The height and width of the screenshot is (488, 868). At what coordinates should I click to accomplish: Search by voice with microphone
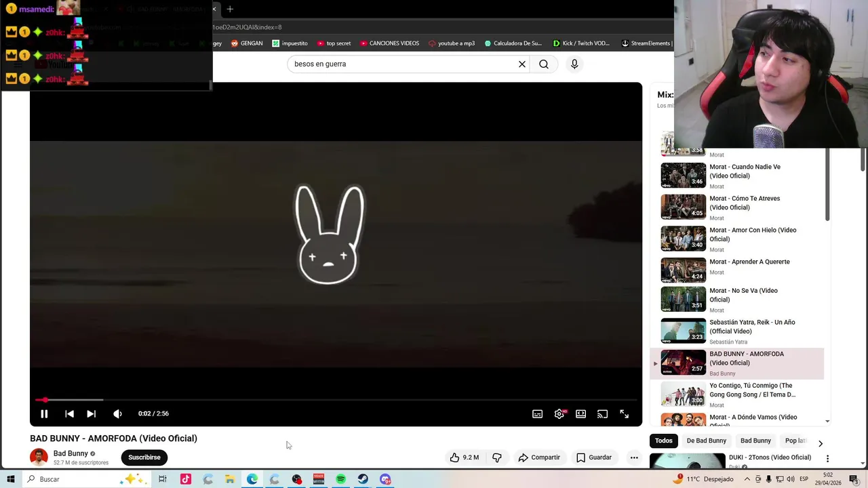point(574,64)
